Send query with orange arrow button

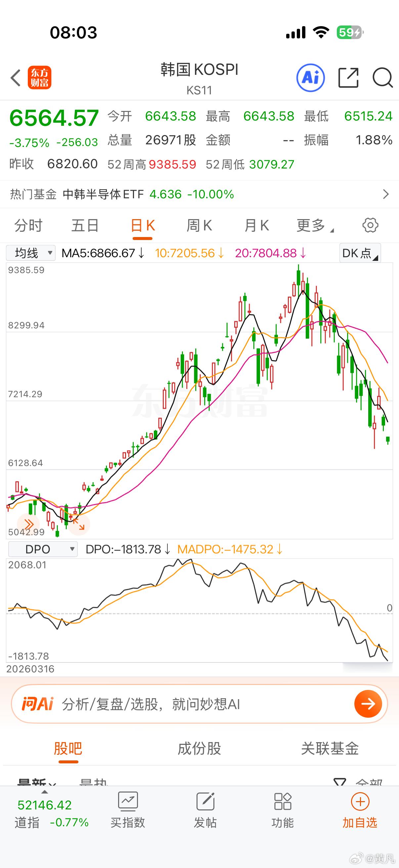click(x=368, y=703)
